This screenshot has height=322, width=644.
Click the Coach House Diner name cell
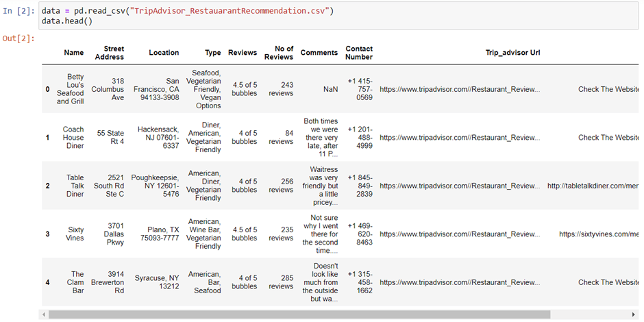point(73,138)
